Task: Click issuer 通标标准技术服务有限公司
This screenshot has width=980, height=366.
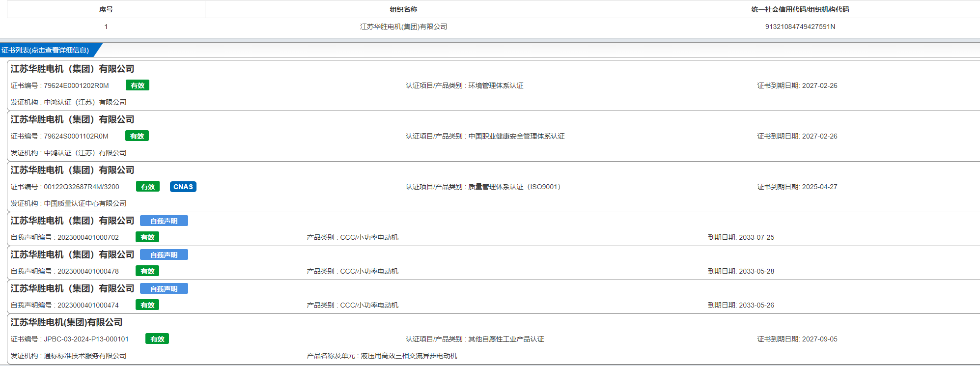Action: pos(85,356)
